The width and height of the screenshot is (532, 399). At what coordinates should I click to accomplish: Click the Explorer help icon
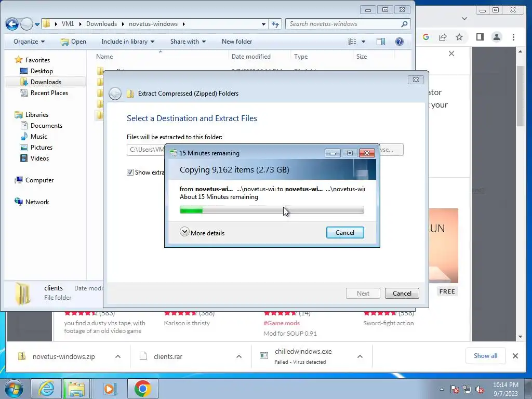[400, 42]
